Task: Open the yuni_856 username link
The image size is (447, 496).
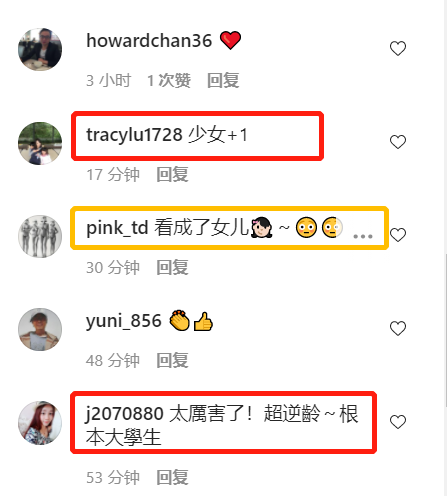Action: pos(124,321)
